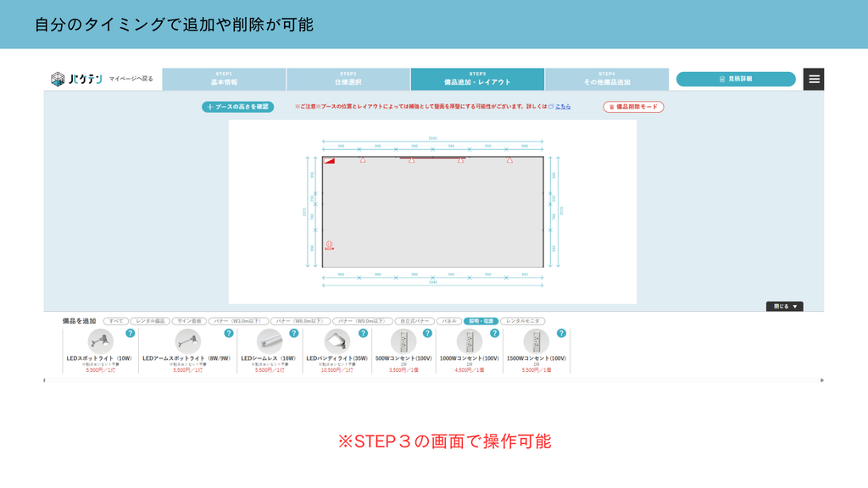Select the red corner sign marker on the floor plan

coord(330,161)
